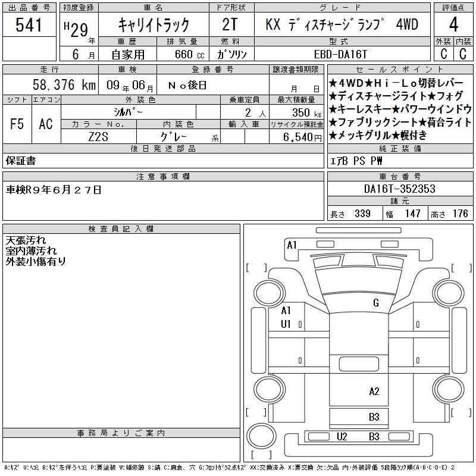Select the door shape value 2T
This screenshot has width=476, height=476.
(230, 24)
